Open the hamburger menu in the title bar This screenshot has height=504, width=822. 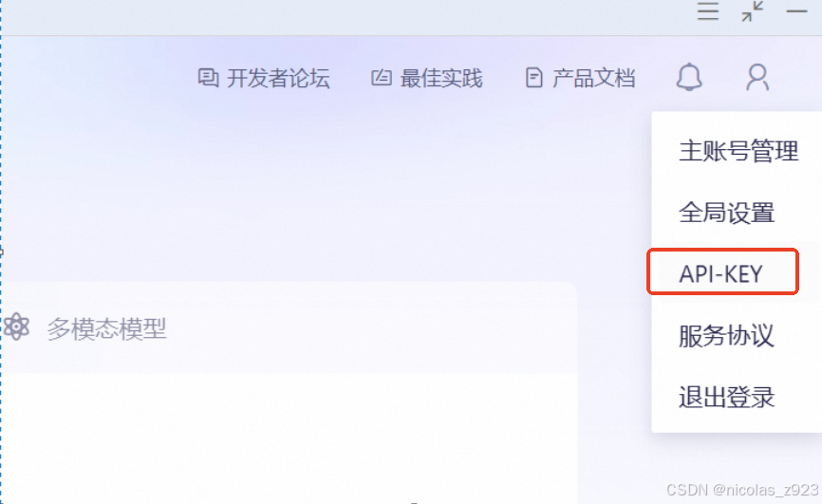click(708, 11)
